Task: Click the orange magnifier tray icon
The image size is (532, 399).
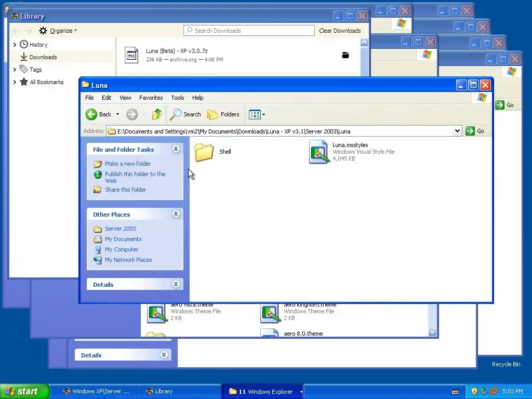Action: point(494,392)
